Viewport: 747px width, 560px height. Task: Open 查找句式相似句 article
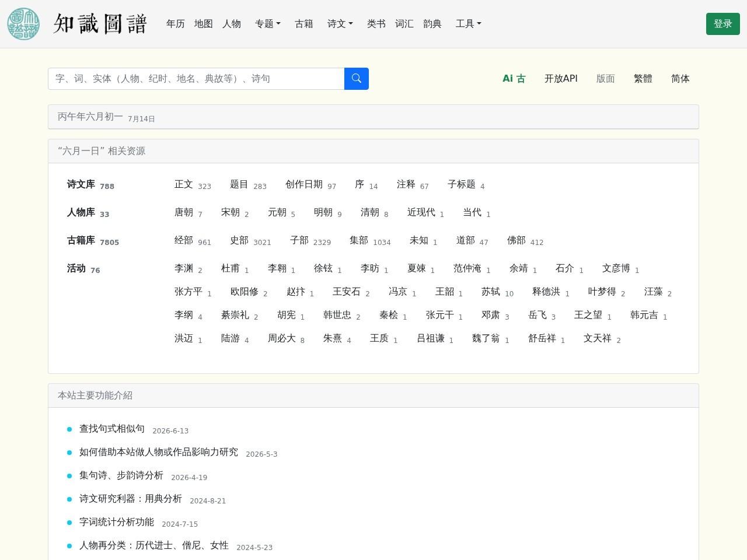[112, 429]
